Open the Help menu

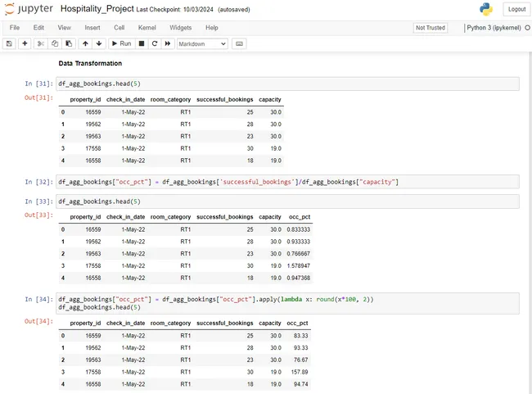click(212, 28)
